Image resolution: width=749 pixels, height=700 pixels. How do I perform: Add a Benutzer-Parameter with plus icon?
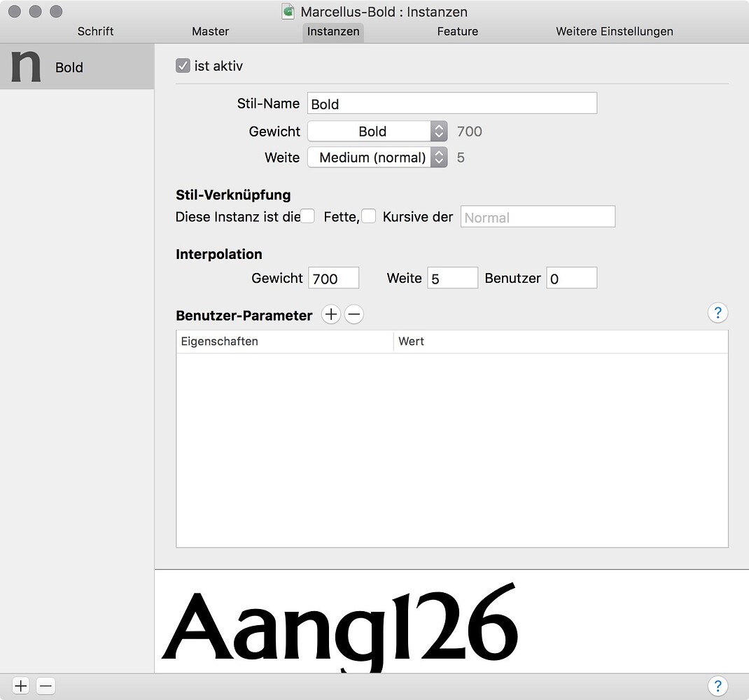[330, 314]
